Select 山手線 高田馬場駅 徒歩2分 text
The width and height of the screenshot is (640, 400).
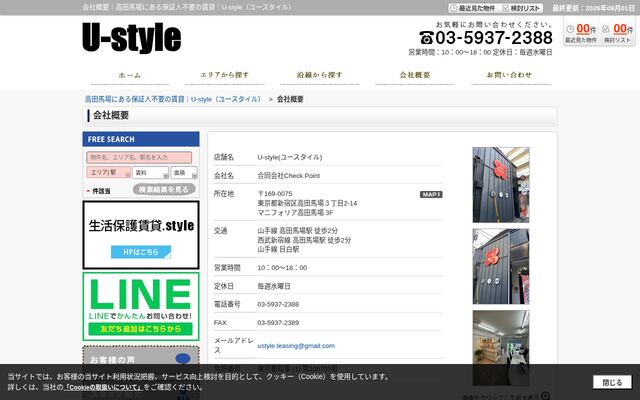pos(298,231)
